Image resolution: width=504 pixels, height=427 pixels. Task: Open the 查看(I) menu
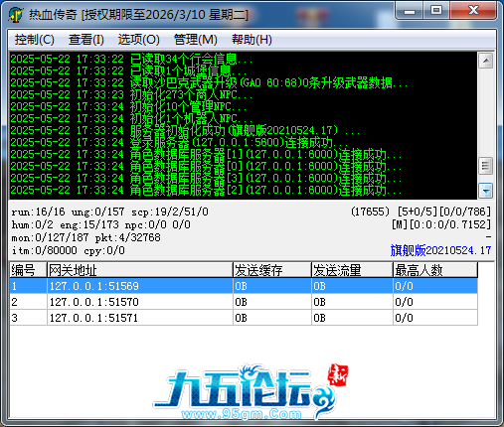point(86,40)
